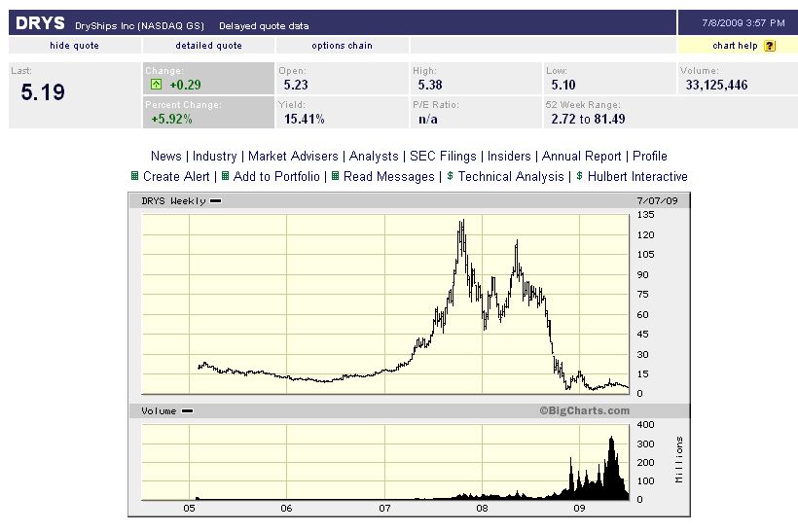Click the Add to Portfolio green icon
This screenshot has height=532, width=798.
click(x=225, y=176)
